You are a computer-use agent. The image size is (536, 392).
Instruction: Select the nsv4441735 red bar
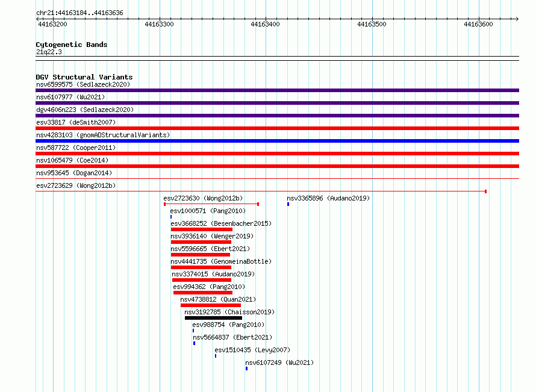tap(201, 267)
